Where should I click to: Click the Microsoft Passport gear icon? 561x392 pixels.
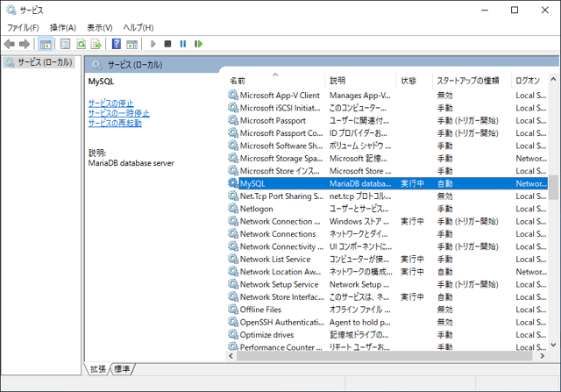[x=233, y=120]
